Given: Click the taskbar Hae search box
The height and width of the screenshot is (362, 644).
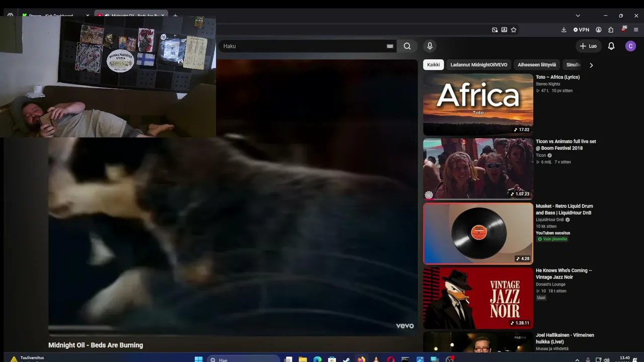Looking at the screenshot, I should point(244,359).
